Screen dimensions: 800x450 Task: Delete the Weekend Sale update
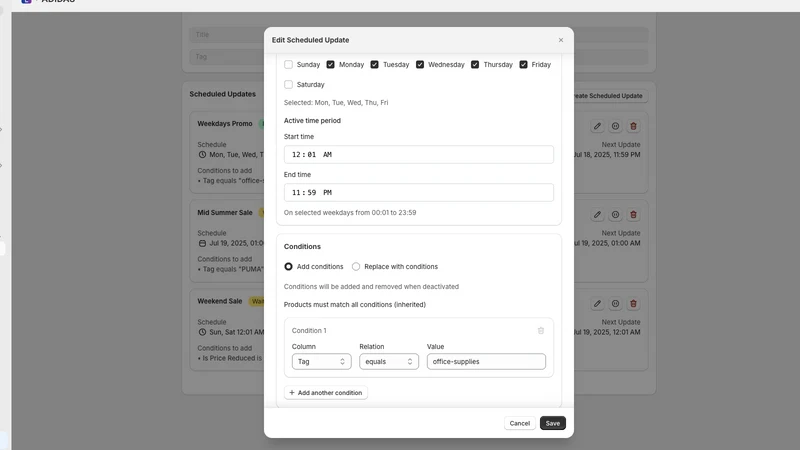coord(633,304)
